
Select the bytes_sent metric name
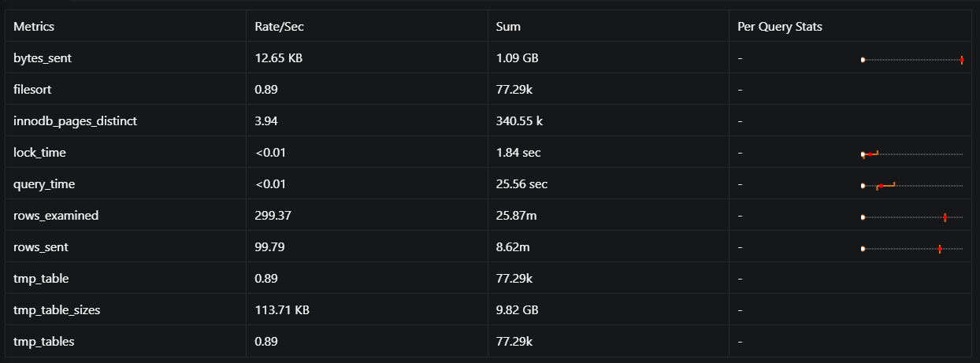coord(43,58)
